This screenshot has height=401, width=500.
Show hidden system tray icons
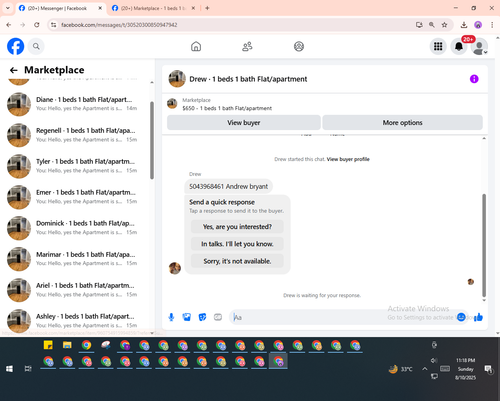pos(425,369)
